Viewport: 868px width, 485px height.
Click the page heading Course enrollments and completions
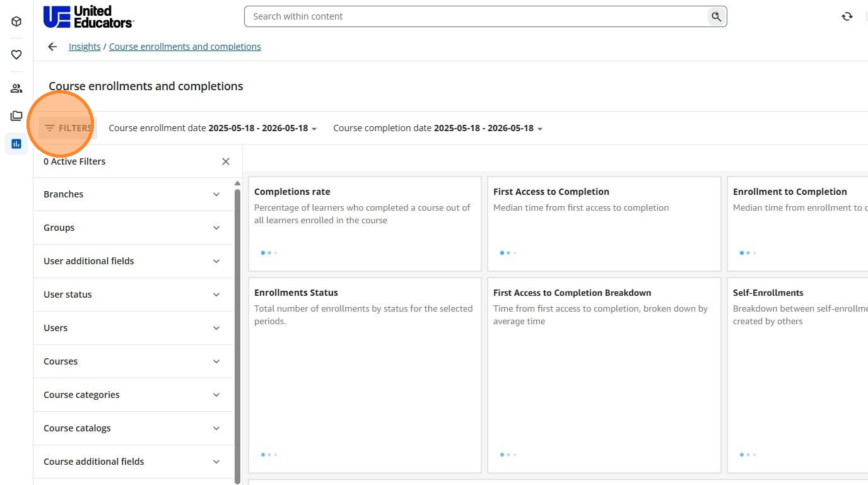point(146,86)
